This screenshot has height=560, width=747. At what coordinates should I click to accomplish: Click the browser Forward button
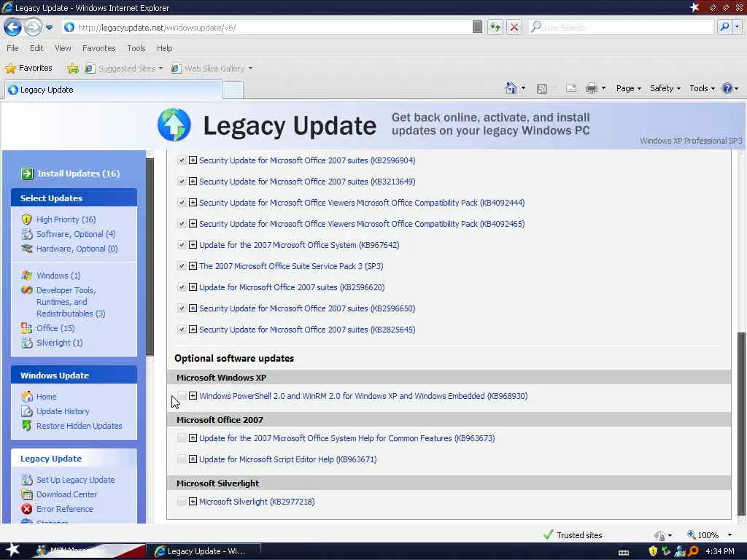pos(33,27)
